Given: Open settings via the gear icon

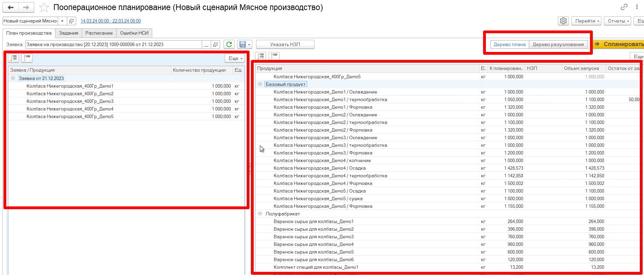Looking at the screenshot, I should [x=563, y=21].
